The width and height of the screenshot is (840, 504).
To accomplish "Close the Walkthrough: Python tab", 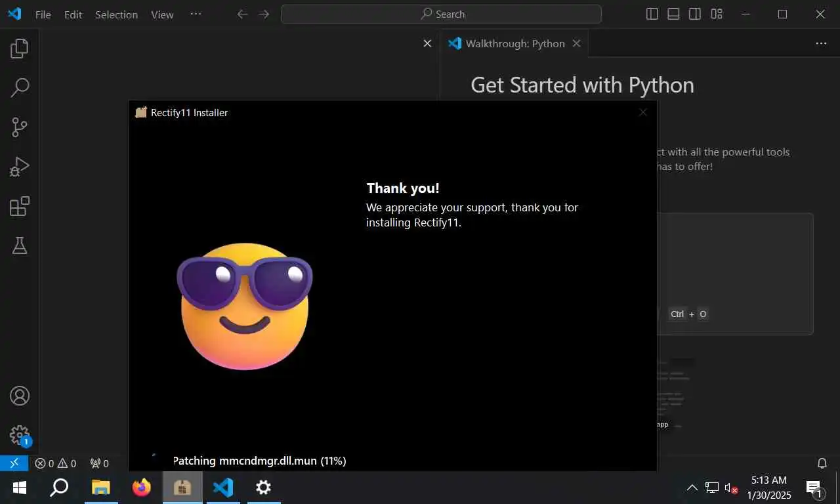I will [576, 43].
